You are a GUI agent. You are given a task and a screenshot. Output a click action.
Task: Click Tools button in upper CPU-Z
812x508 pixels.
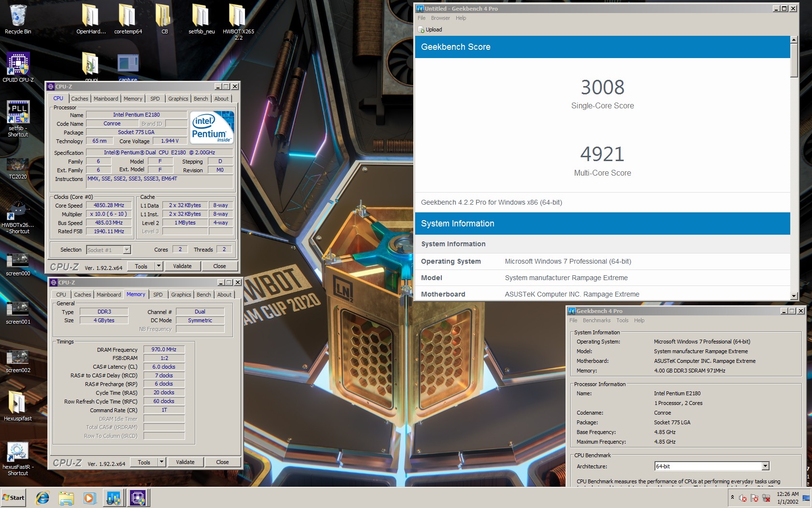[x=141, y=266]
